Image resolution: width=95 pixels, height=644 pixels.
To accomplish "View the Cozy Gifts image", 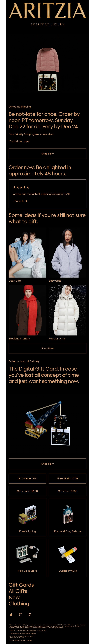I will [27, 252].
